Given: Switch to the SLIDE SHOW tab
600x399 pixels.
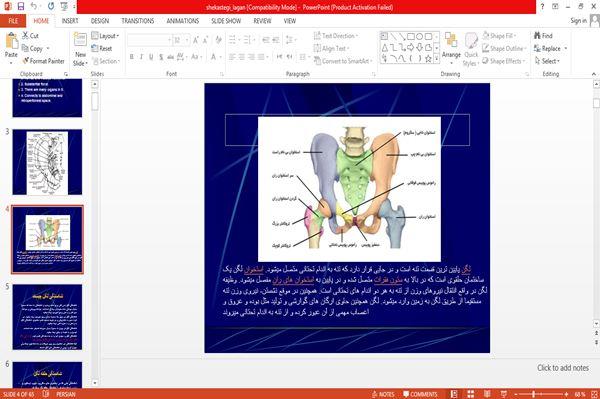Looking at the screenshot, I should (226, 21).
